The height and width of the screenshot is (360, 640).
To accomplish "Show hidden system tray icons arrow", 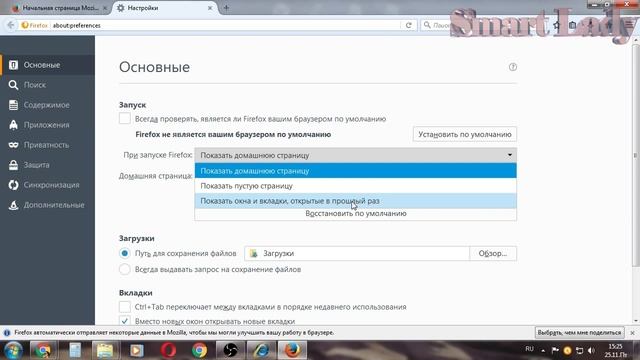I will pyautogui.click(x=543, y=350).
